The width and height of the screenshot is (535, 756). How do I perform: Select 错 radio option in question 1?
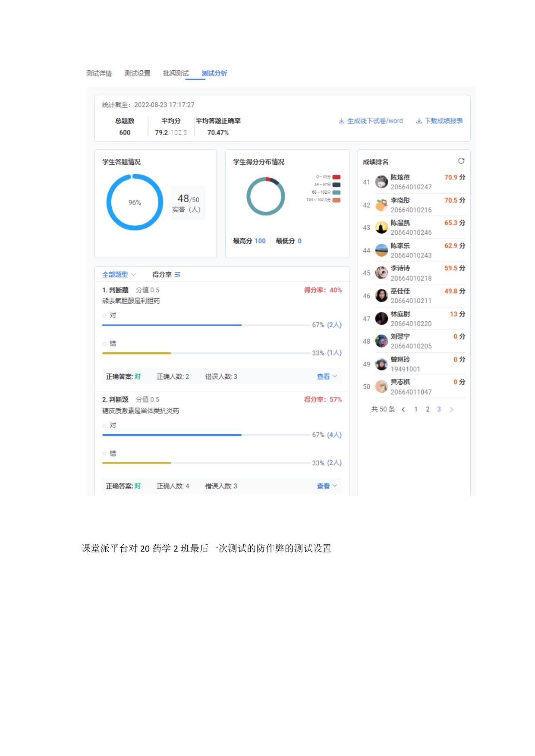104,344
